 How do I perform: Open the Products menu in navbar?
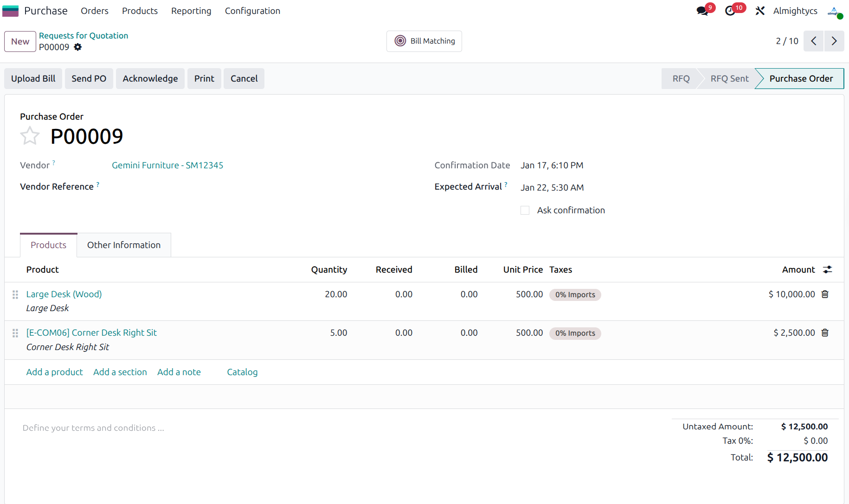click(x=140, y=11)
